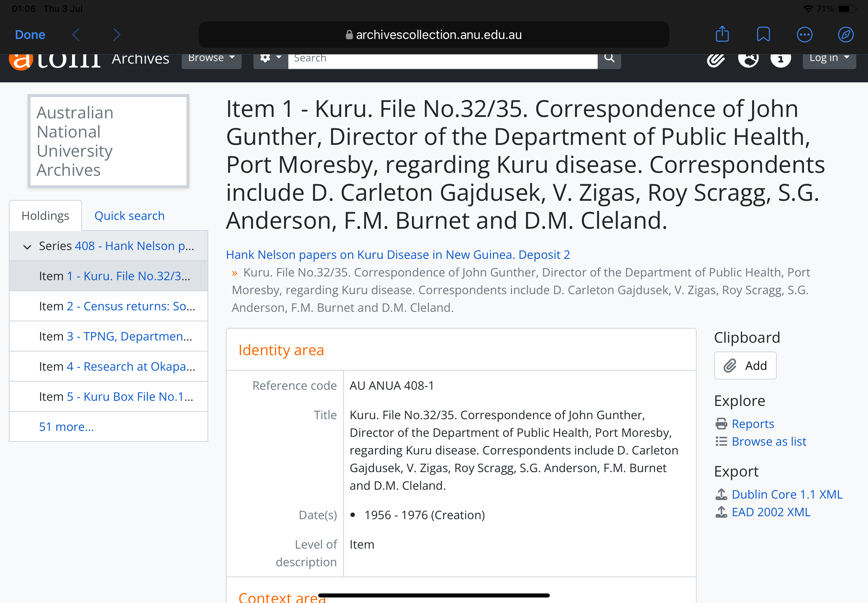Select the Holdings tab
This screenshot has width=868, height=603.
45,215
